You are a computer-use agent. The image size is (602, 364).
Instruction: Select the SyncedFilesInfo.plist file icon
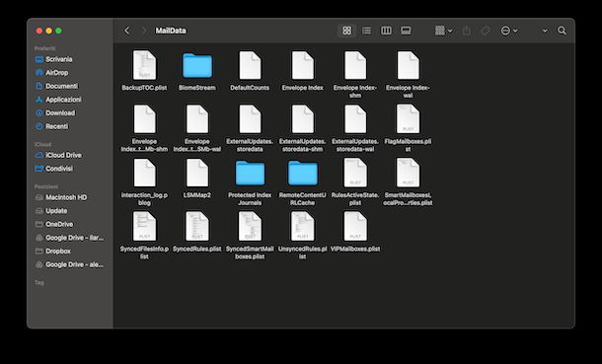click(x=144, y=227)
